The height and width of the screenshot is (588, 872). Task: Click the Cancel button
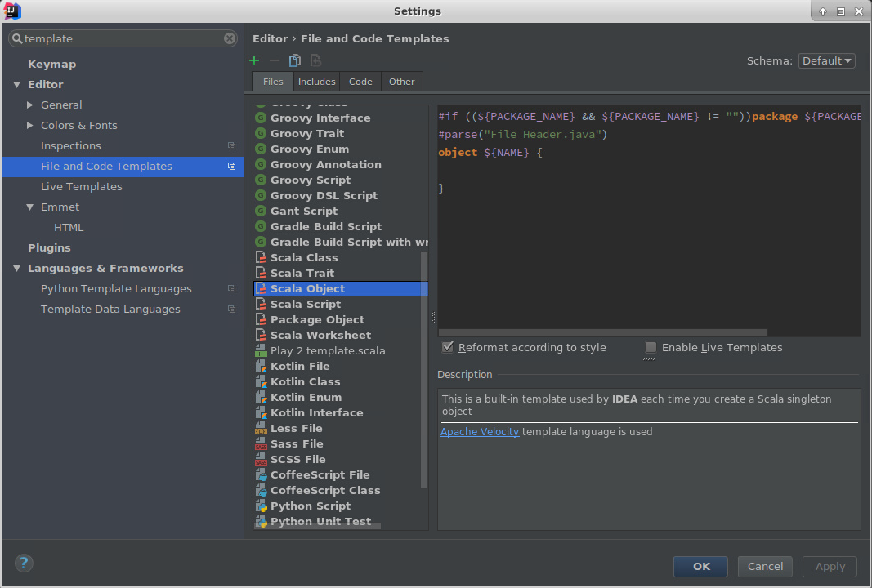pyautogui.click(x=765, y=566)
